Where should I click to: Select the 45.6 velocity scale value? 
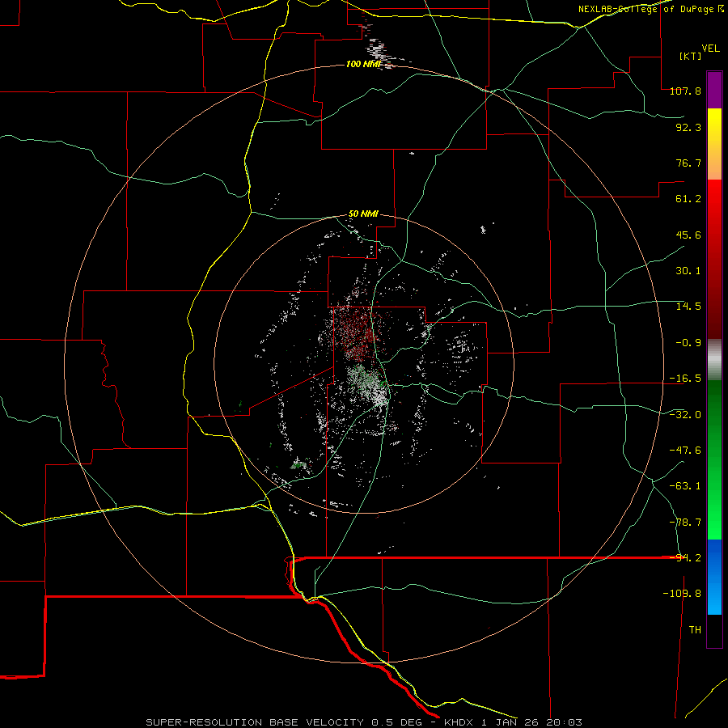(x=688, y=235)
